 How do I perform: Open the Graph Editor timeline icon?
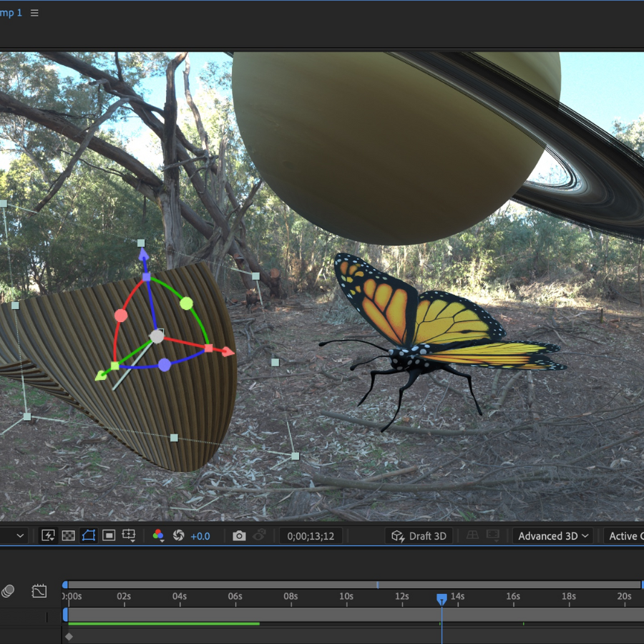39,591
